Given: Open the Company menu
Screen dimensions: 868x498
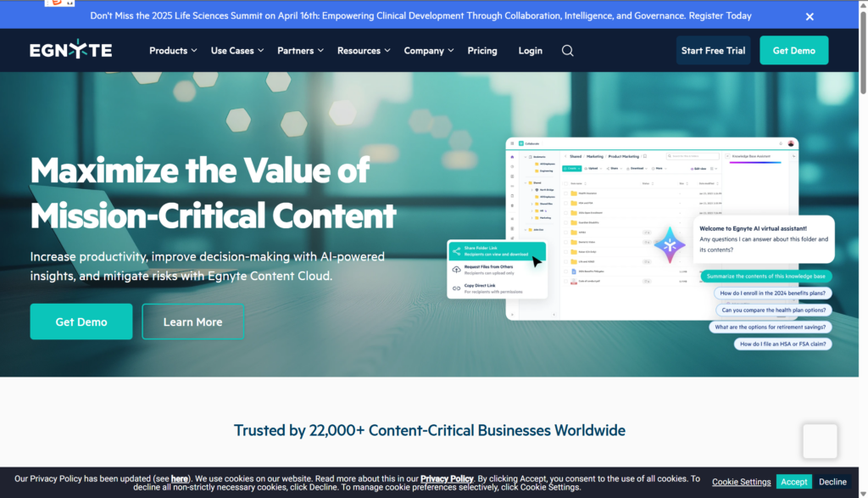Looking at the screenshot, I should tap(428, 51).
